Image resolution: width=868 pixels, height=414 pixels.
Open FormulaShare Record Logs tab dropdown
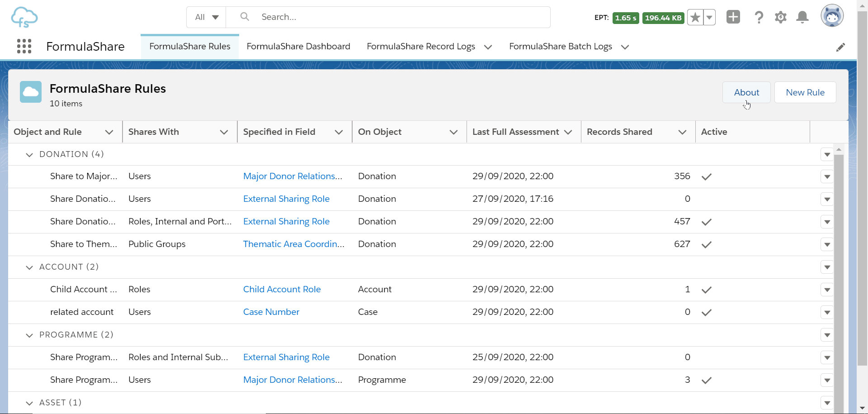[x=488, y=47]
